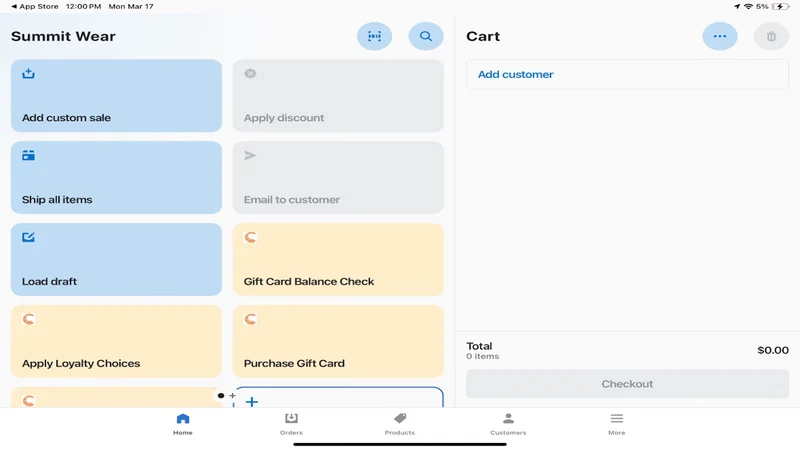Open the Apply Loyalty Choices tile
800x450 pixels.
point(116,341)
